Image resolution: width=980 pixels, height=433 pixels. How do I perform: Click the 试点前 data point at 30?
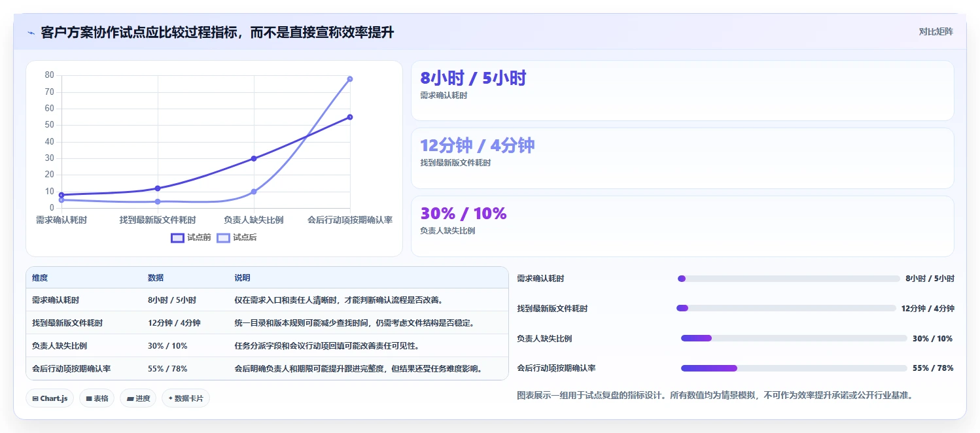point(254,158)
